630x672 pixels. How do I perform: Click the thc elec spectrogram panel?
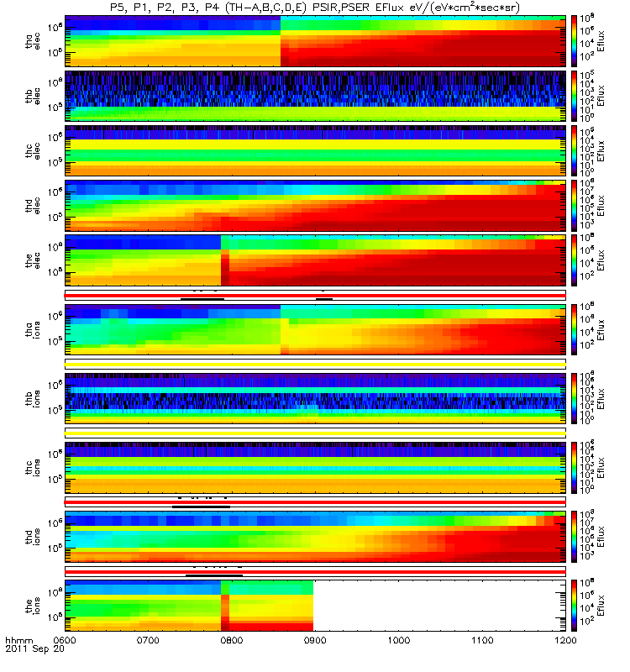(x=315, y=150)
